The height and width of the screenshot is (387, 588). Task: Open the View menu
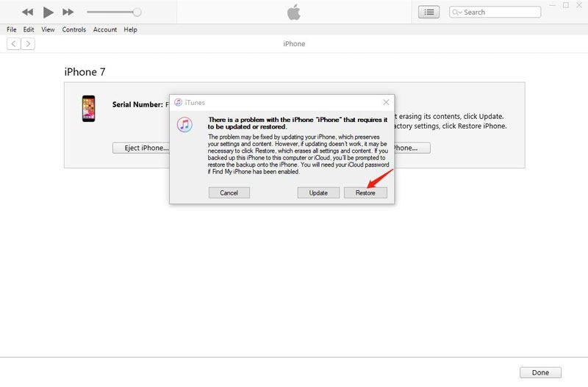[x=48, y=30]
